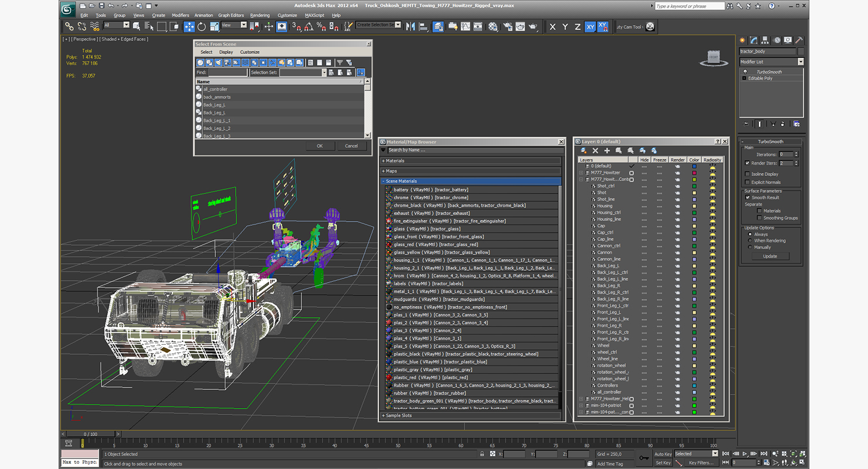The width and height of the screenshot is (868, 469).
Task: Click the Set Keys large key icon
Action: (x=645, y=458)
